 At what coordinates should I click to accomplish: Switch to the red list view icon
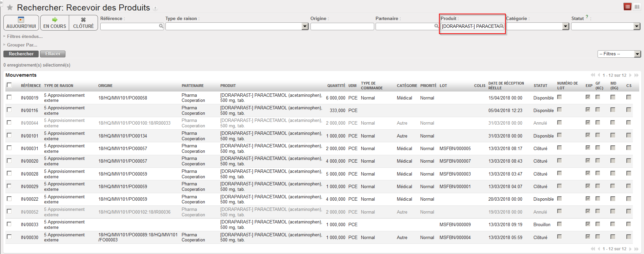(627, 7)
